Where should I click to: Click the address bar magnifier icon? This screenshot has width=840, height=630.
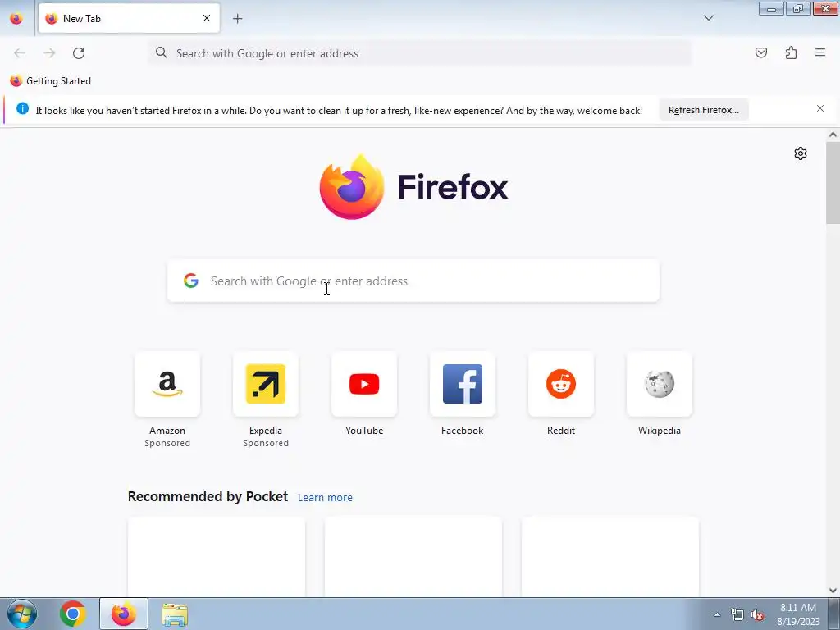(162, 52)
